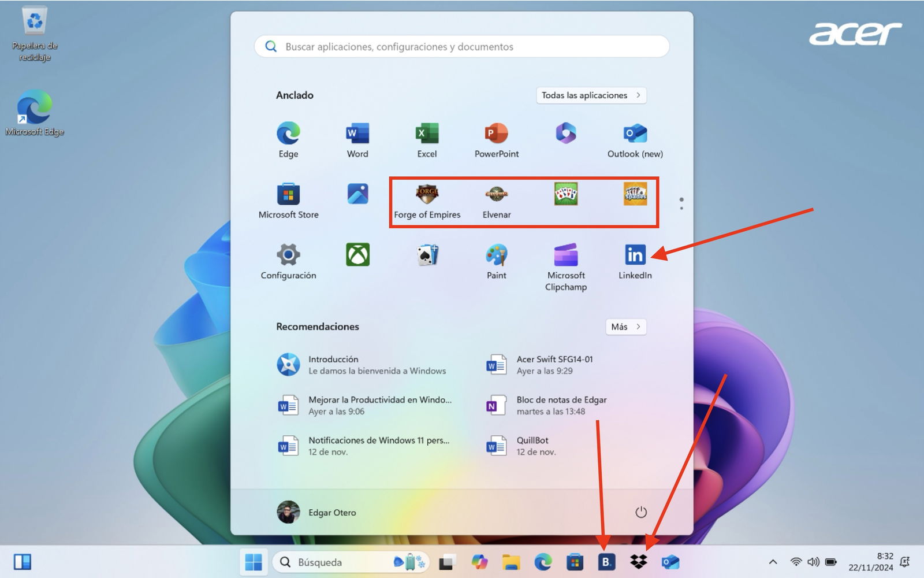Expand Más recommendations
924x578 pixels.
(626, 327)
